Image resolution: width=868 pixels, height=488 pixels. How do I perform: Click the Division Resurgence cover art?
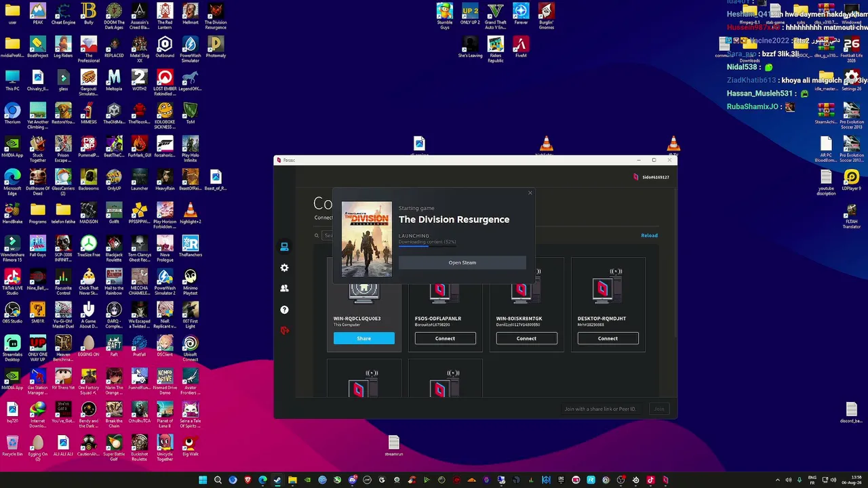[x=367, y=239]
